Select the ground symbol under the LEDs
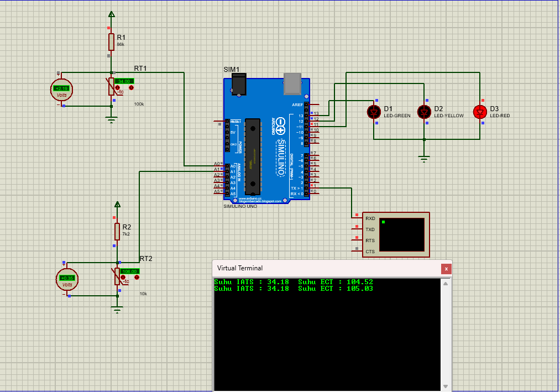 pos(424,159)
